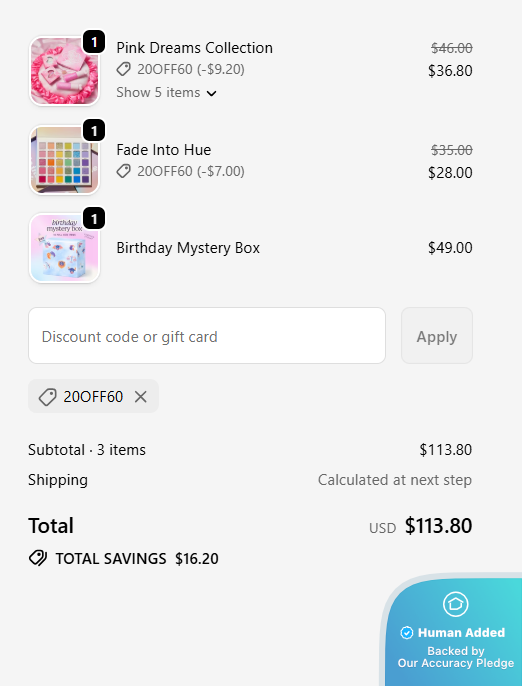The height and width of the screenshot is (686, 522).
Task: Click the tag icon in the 20OFF60 chip
Action: pyautogui.click(x=47, y=397)
